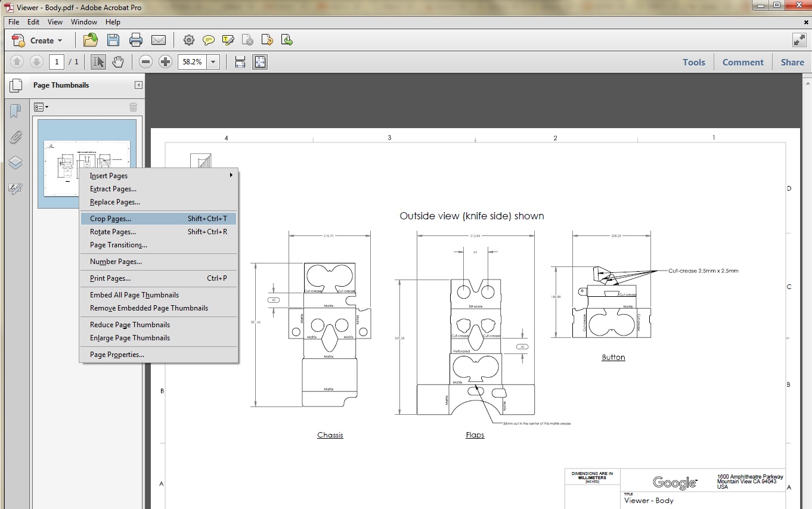Select the Highlight Text tool
This screenshot has height=509, width=812.
(x=228, y=41)
